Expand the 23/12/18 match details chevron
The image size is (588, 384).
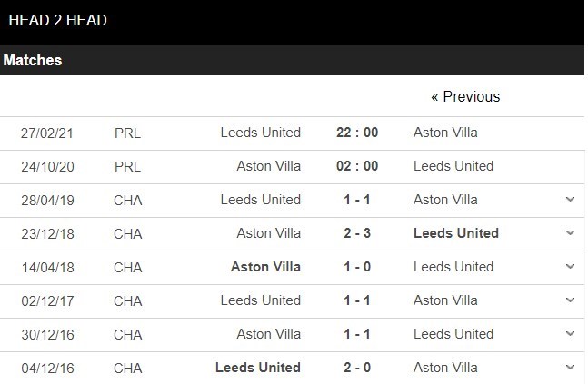pos(570,233)
